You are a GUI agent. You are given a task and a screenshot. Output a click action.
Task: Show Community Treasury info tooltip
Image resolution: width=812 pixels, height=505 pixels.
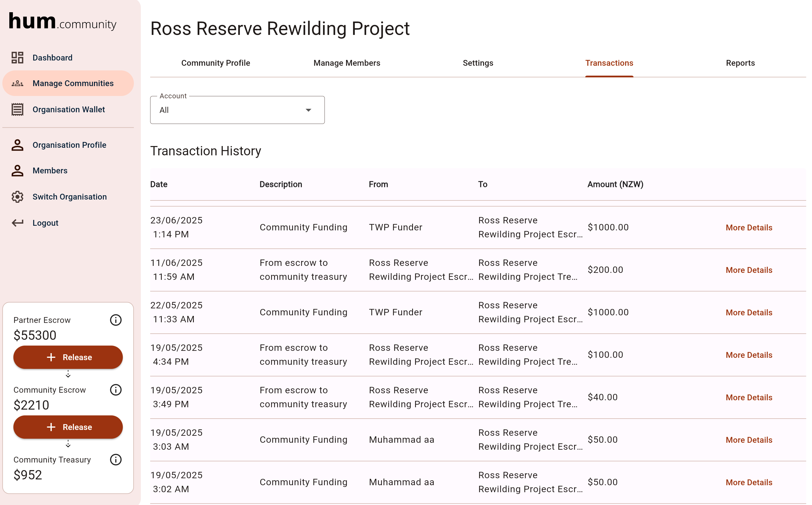[116, 460]
